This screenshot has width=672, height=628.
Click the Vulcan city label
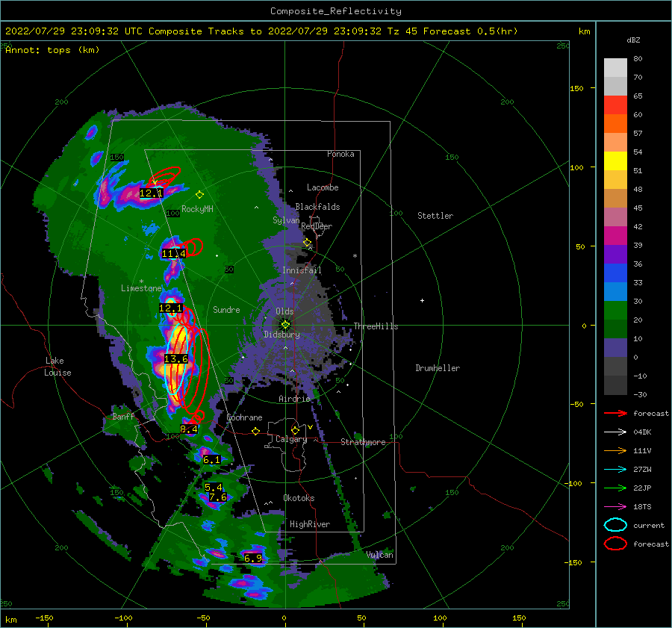[380, 555]
